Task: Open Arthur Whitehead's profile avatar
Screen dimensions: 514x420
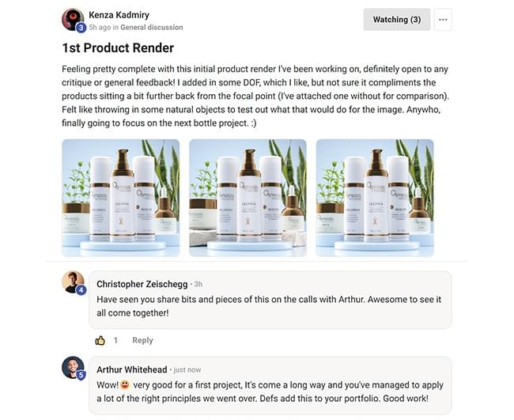Action: (x=73, y=367)
